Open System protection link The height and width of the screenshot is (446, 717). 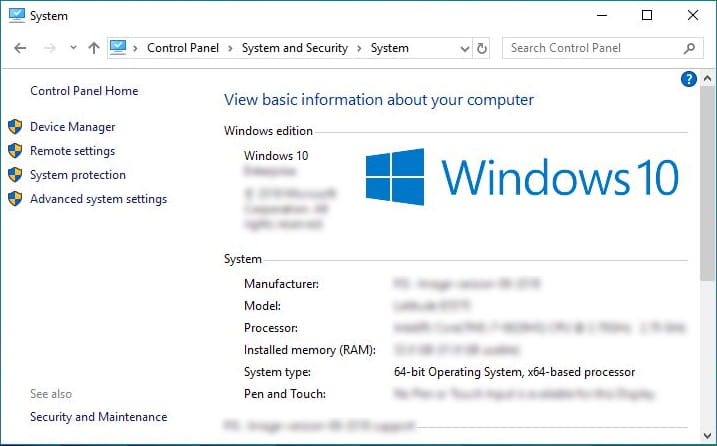(x=78, y=175)
